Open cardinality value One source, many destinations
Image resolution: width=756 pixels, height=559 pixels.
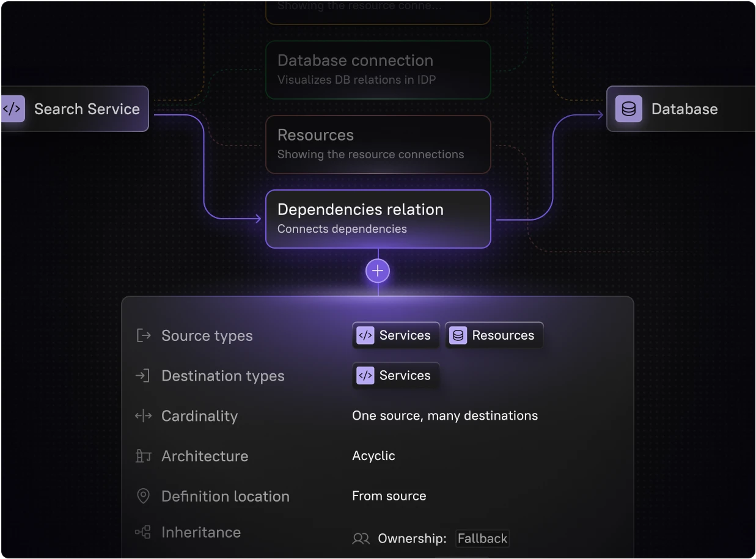[445, 416]
